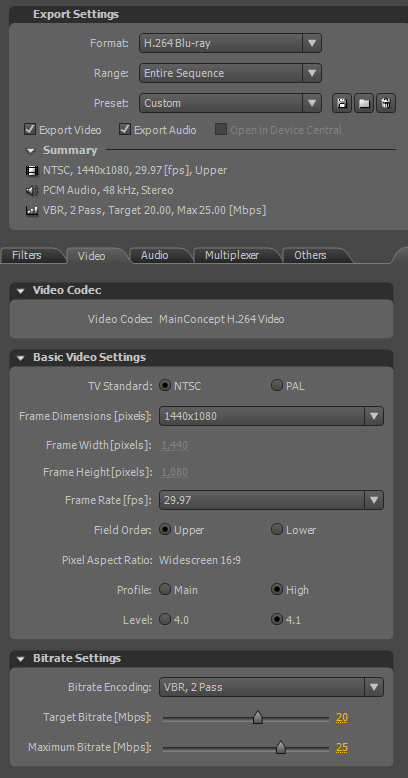Click the Delete Preset trash icon
The width and height of the screenshot is (408, 778).
point(386,103)
